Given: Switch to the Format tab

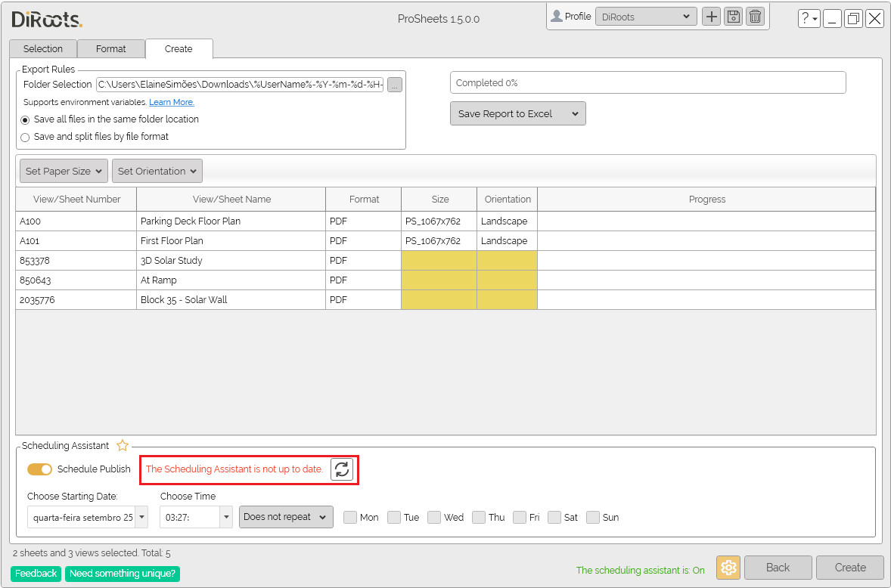Looking at the screenshot, I should (111, 48).
